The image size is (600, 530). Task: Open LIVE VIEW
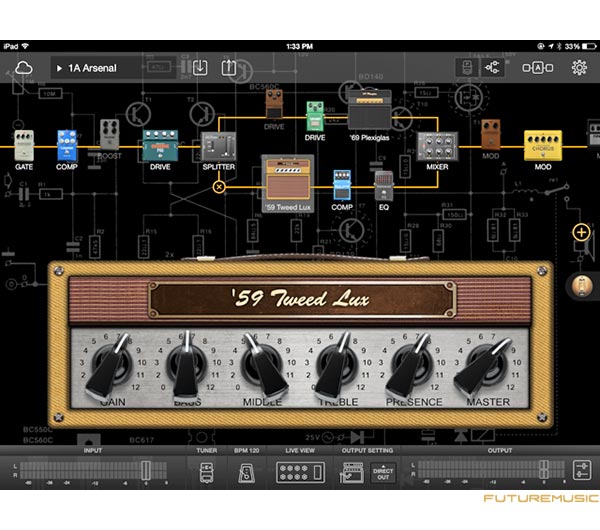[300, 472]
